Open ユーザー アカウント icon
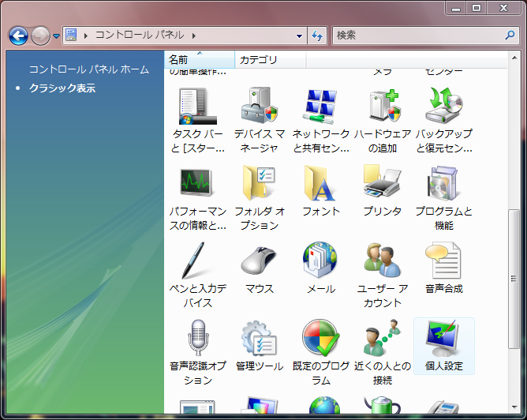 [383, 260]
